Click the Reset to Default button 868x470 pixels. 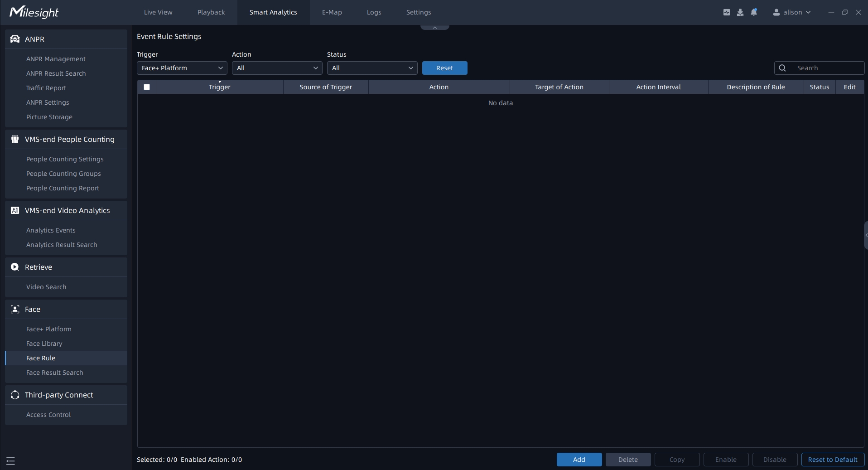(833, 460)
